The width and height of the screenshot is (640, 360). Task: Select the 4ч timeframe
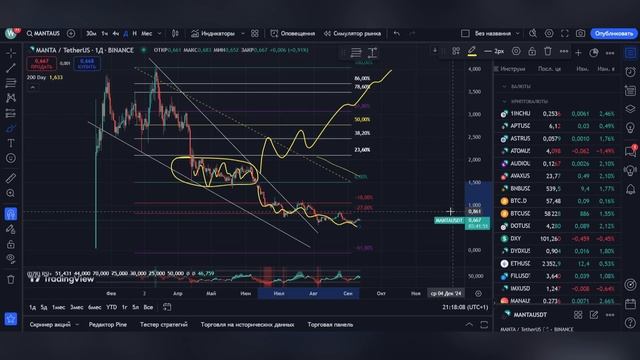116,33
